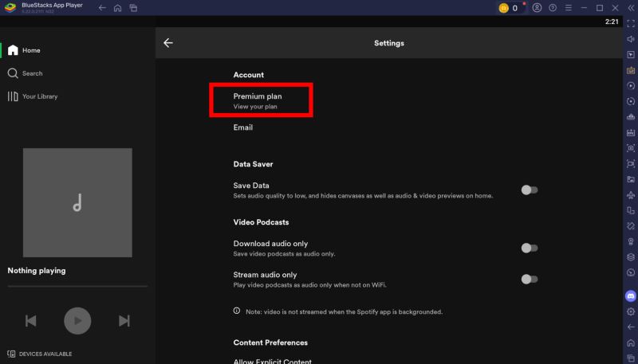This screenshot has width=638, height=364.
Task: Open the yellow game controls keyboard icon
Action: pos(631,70)
